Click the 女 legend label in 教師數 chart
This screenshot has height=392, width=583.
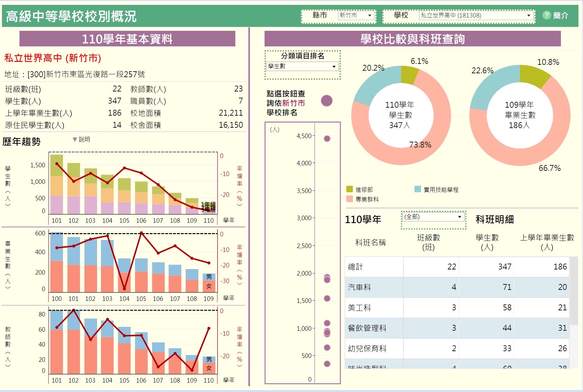coord(209,368)
